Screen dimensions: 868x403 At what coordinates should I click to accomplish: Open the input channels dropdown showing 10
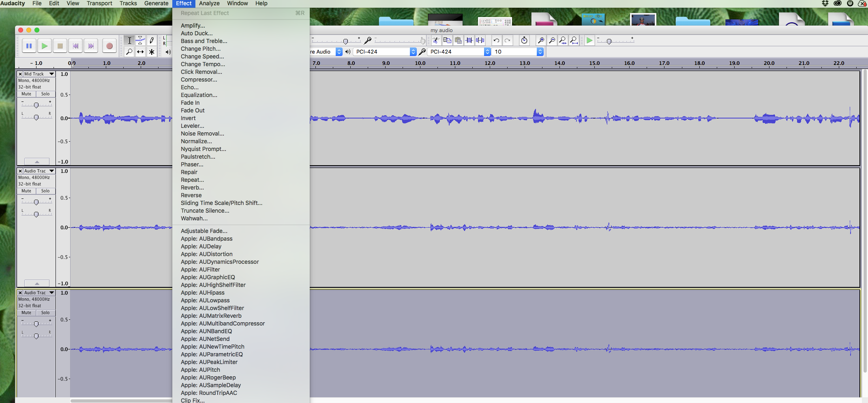pyautogui.click(x=518, y=52)
